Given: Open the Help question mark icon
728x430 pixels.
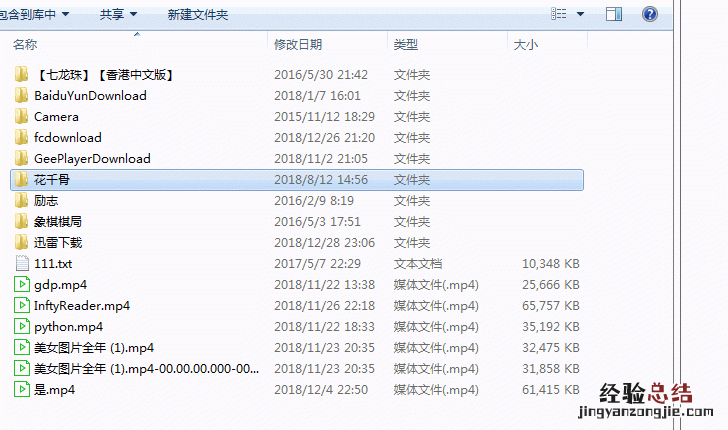Looking at the screenshot, I should click(x=650, y=14).
